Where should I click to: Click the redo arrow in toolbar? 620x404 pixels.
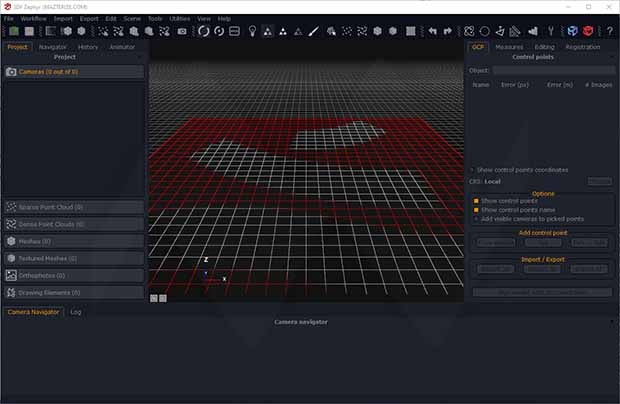(448, 31)
